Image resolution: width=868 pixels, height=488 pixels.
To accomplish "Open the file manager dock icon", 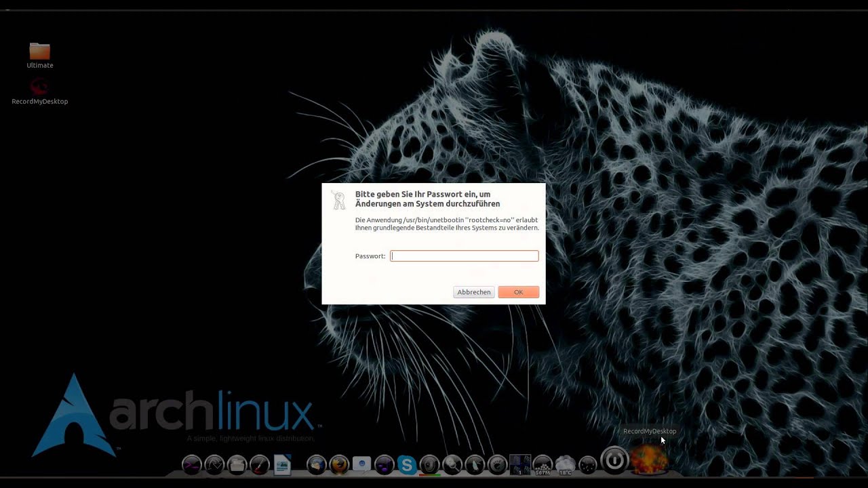I will click(x=237, y=464).
